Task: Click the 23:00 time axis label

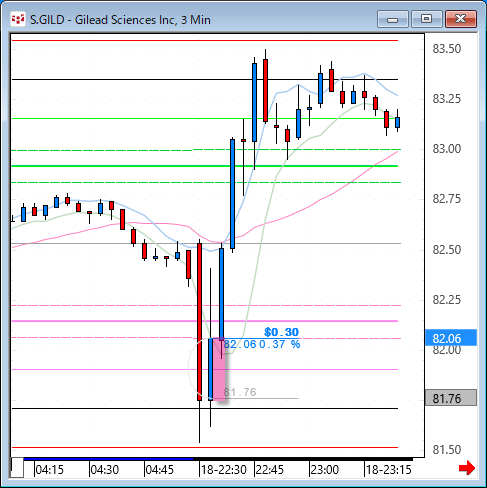Action: pos(325,470)
